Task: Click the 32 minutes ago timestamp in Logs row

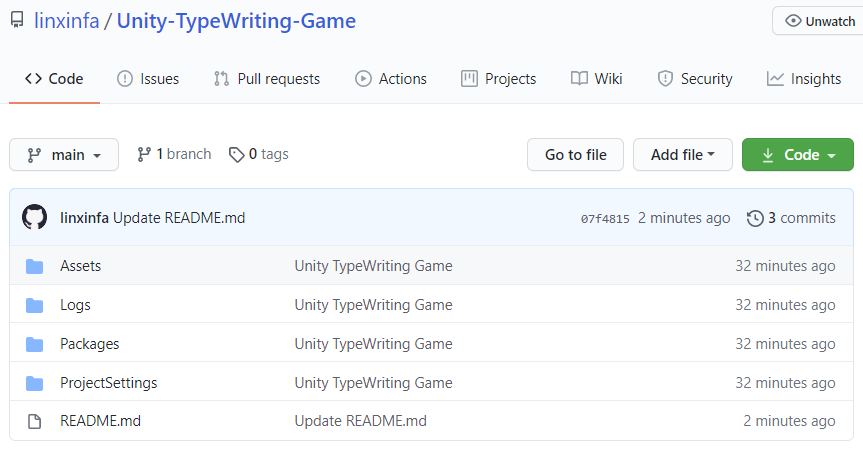Action: (x=785, y=305)
